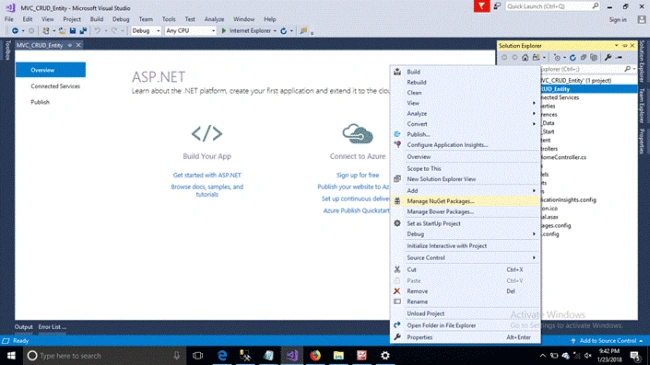Click Get started with ASP.NET link
Image resolution: width=650 pixels, height=365 pixels.
[207, 175]
